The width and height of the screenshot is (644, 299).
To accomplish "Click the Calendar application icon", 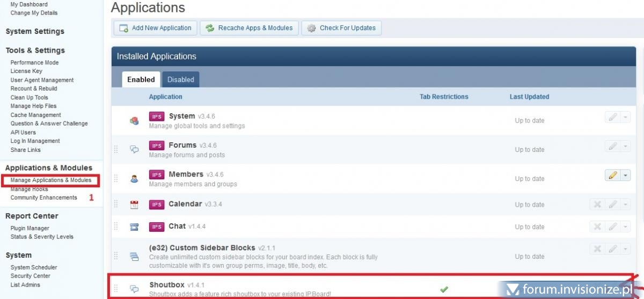I will click(x=134, y=205).
